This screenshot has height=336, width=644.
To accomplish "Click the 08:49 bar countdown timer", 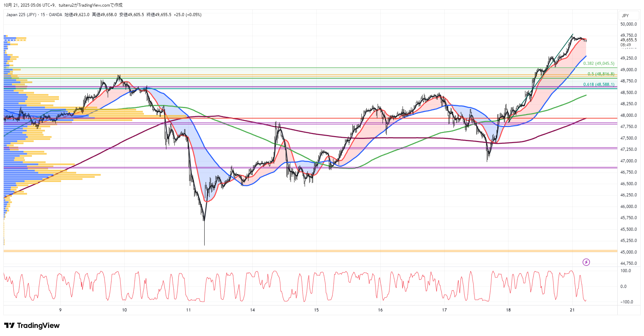I will coord(626,45).
